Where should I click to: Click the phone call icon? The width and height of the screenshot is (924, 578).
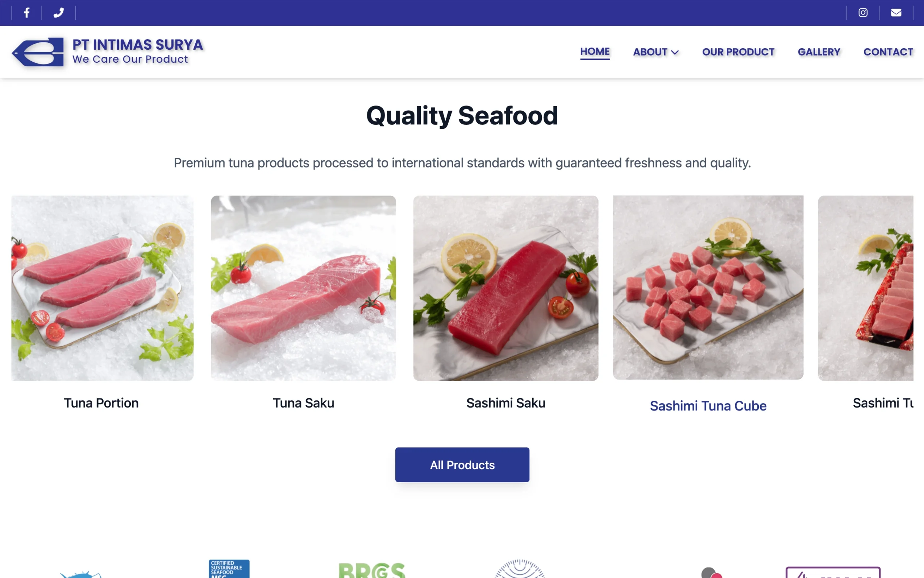tap(58, 13)
